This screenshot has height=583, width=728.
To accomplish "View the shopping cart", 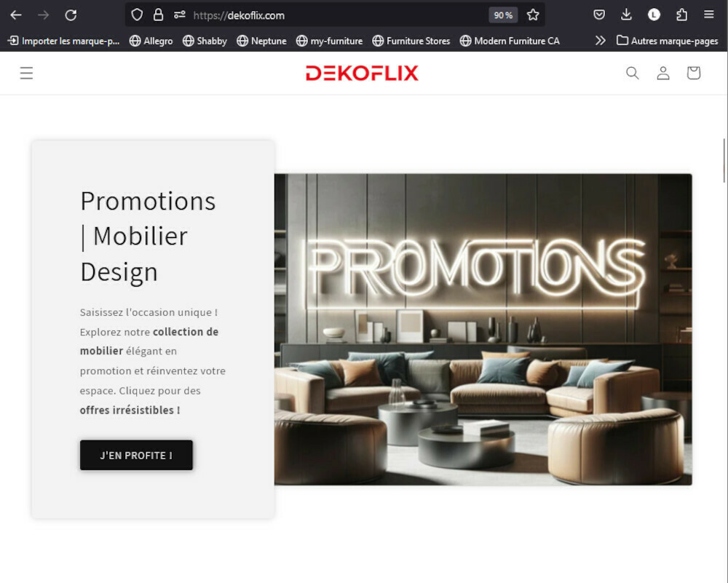I will point(694,73).
